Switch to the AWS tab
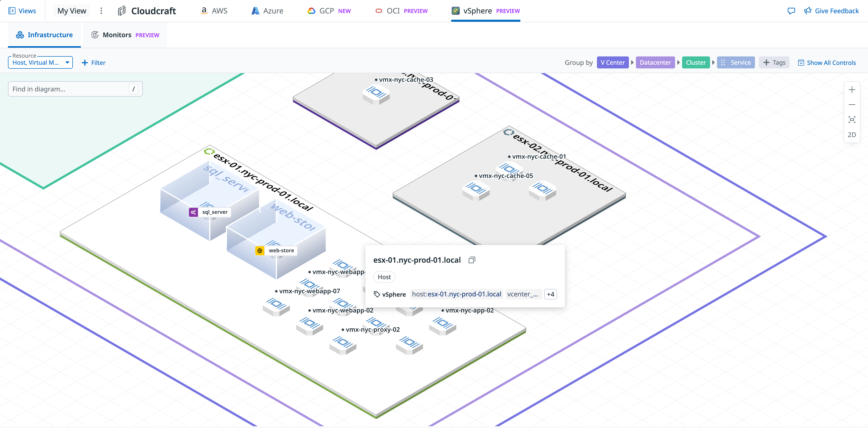 [214, 11]
